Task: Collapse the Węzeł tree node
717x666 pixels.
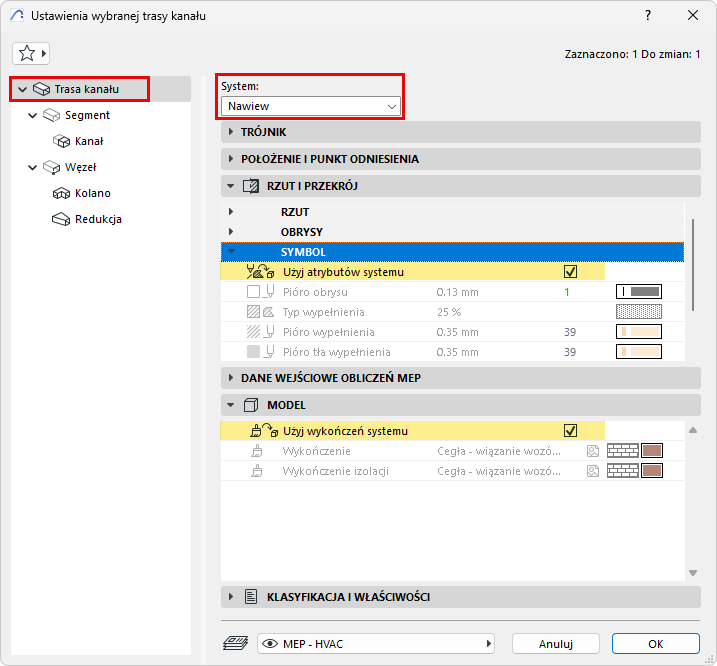Action: [32, 167]
